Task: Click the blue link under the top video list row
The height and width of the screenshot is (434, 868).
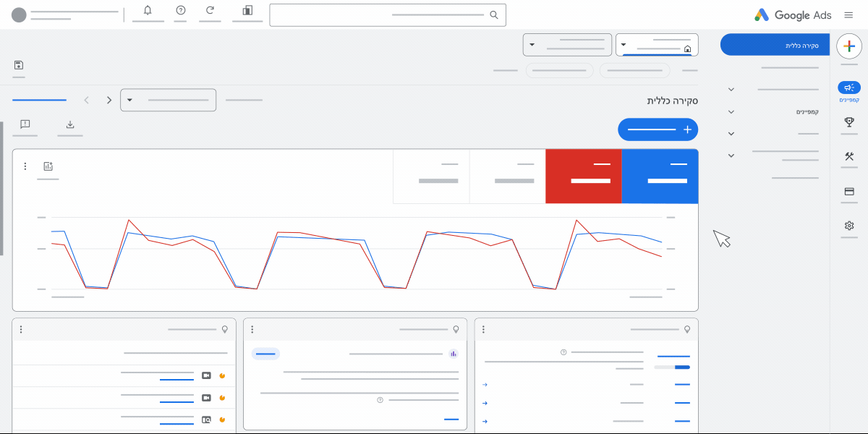Action: (176, 380)
